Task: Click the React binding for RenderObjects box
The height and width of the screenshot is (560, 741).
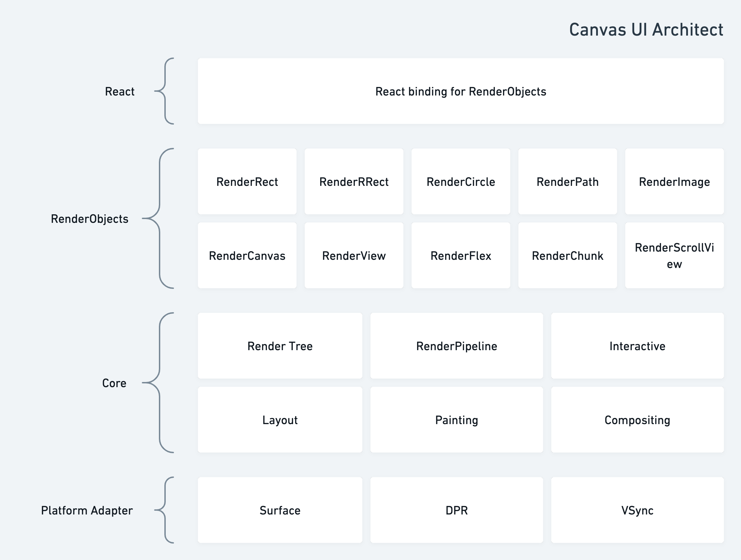Action: click(x=461, y=91)
